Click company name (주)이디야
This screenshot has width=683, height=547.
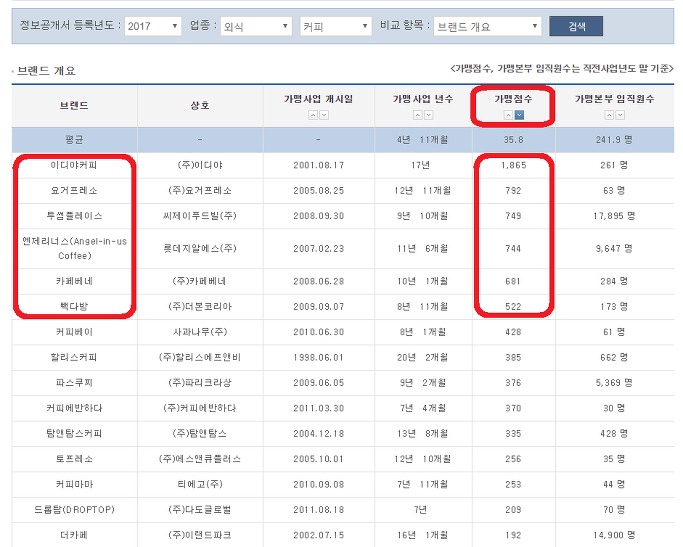click(200, 165)
